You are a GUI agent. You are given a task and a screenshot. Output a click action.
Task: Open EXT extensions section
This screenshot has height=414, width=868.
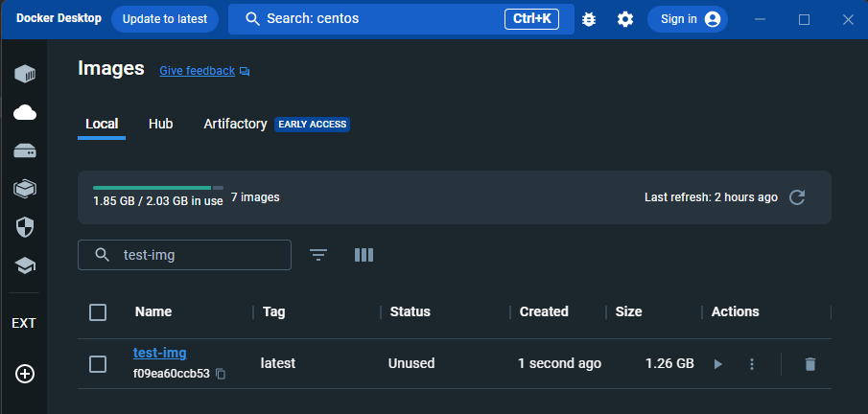tap(24, 323)
